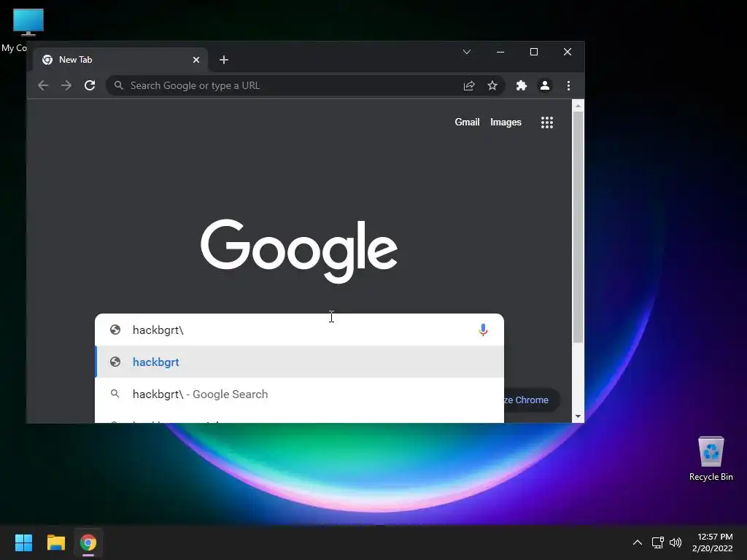Open File Explorer from taskbar

click(55, 542)
